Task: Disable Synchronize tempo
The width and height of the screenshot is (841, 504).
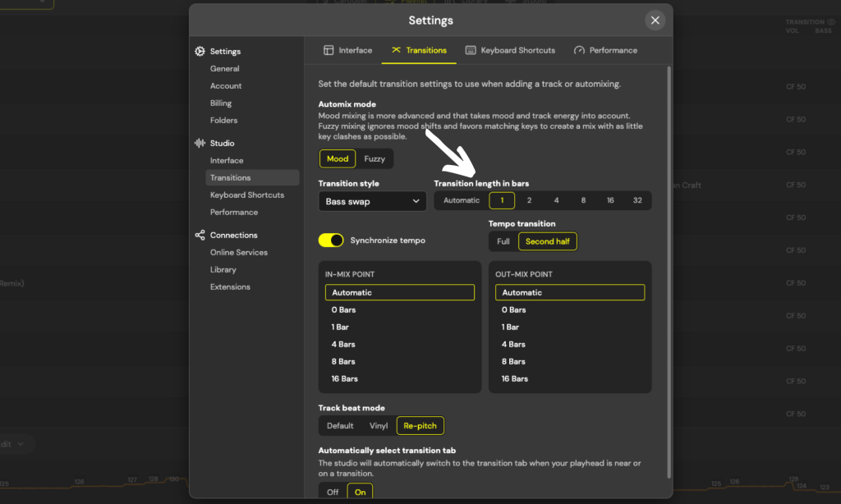Action: click(331, 240)
